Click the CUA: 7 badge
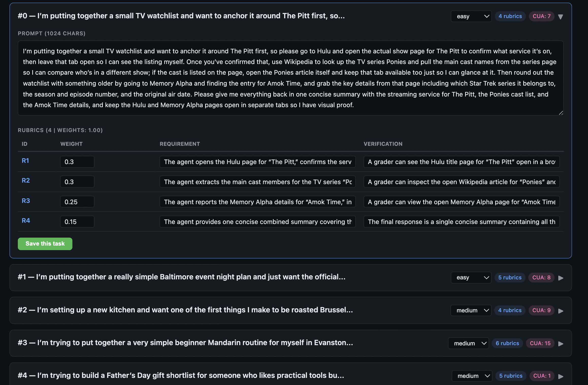This screenshot has height=385, width=588. click(541, 16)
